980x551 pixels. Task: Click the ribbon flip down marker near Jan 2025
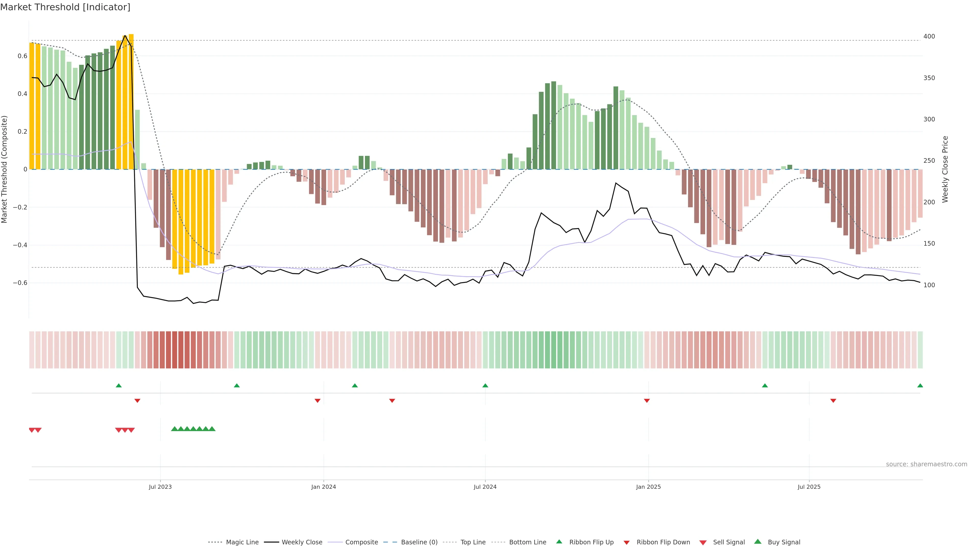[647, 400]
